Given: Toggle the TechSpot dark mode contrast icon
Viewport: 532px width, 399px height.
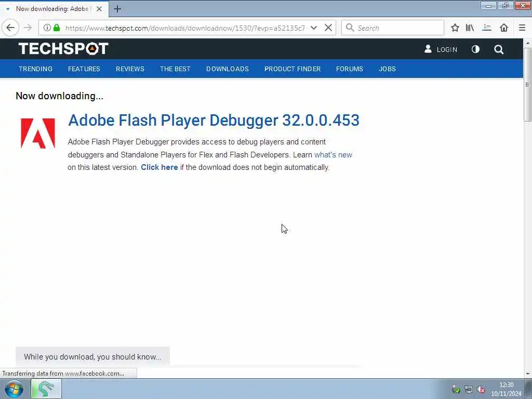Looking at the screenshot, I should pos(476,49).
